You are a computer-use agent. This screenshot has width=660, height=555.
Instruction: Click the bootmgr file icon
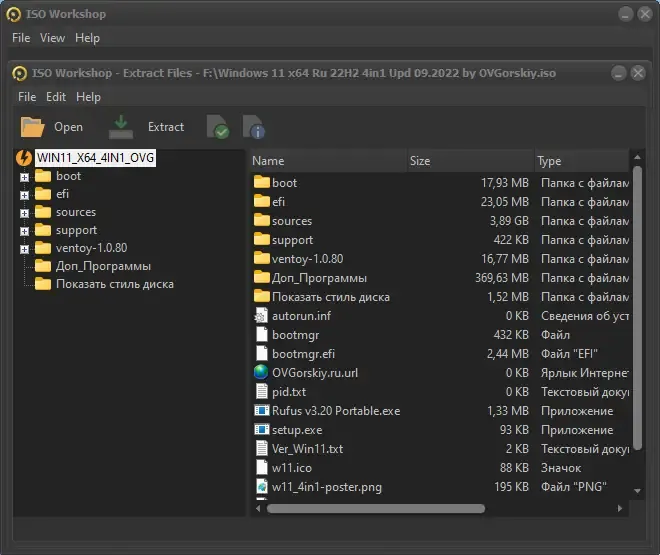(261, 335)
